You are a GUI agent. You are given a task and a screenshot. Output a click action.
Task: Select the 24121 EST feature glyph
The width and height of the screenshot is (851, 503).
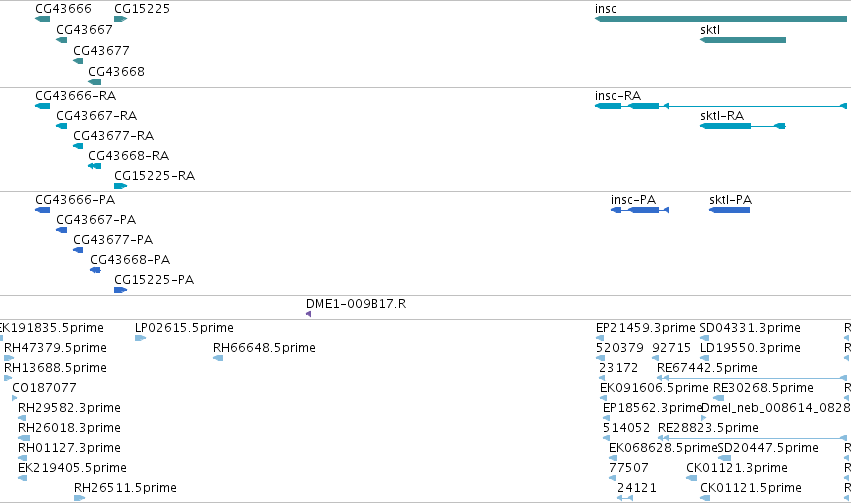pos(625,498)
